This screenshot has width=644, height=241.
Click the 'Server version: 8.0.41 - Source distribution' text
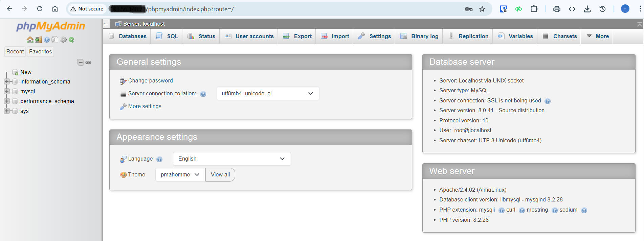[492, 111]
